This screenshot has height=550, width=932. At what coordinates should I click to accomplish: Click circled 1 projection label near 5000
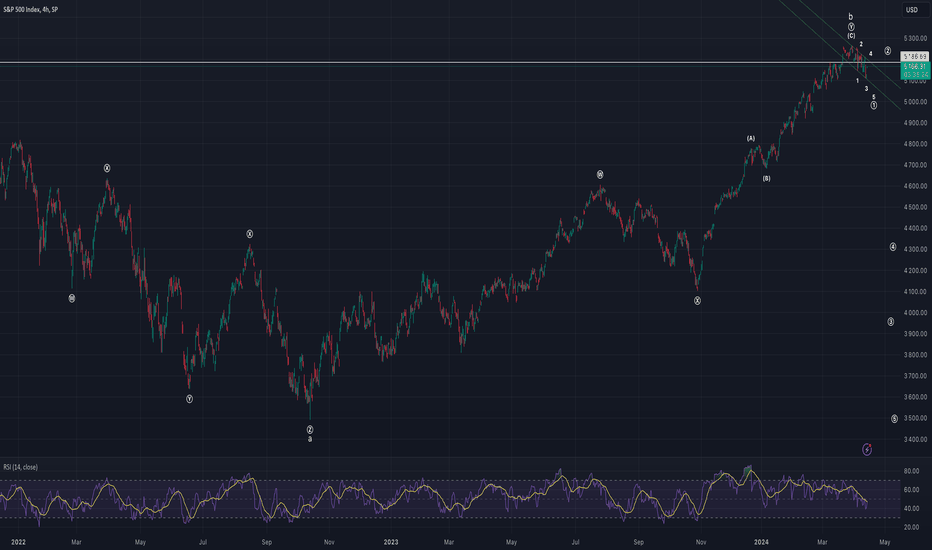874,105
